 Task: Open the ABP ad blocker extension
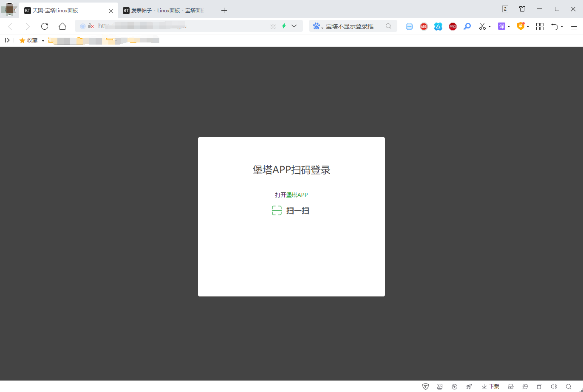424,26
